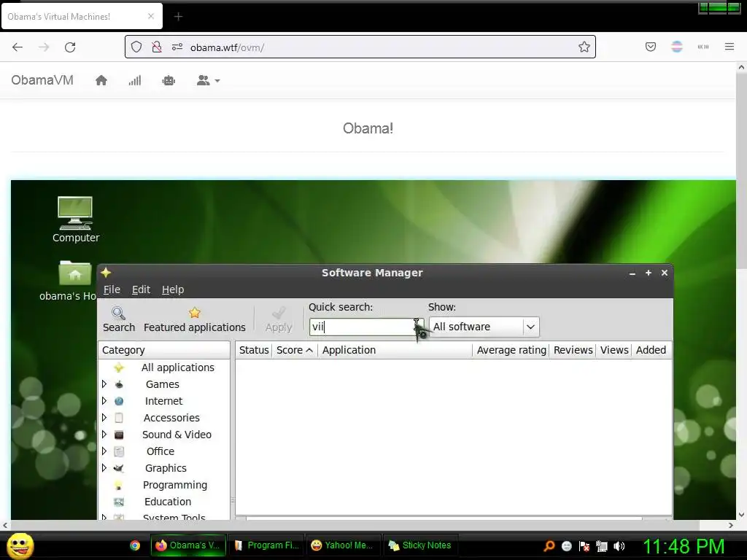Select the Internet category row
Screen dimensions: 747x560
tap(164, 401)
